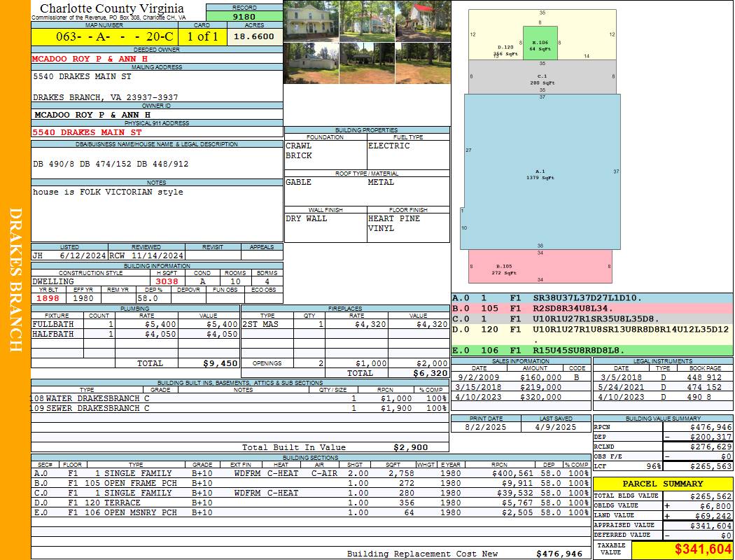Click the vertical DRAKES BRANCH side banner
735x560 pixels.
(x=15, y=280)
